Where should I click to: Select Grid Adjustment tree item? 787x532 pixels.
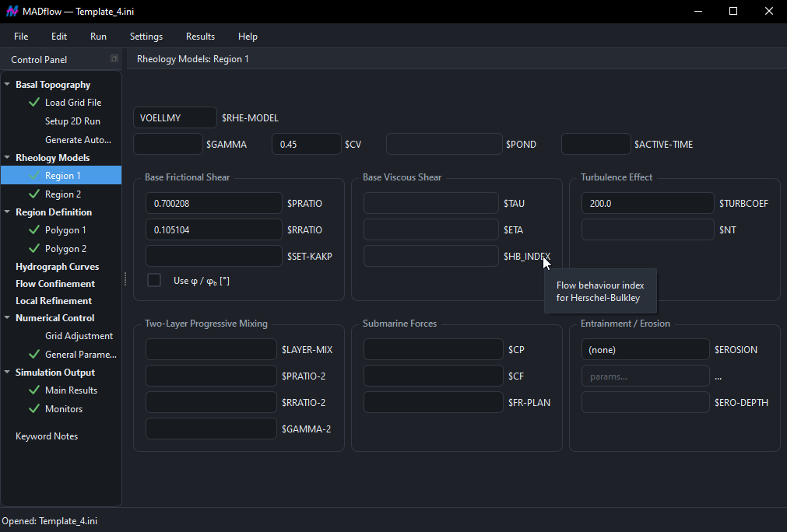pyautogui.click(x=79, y=336)
